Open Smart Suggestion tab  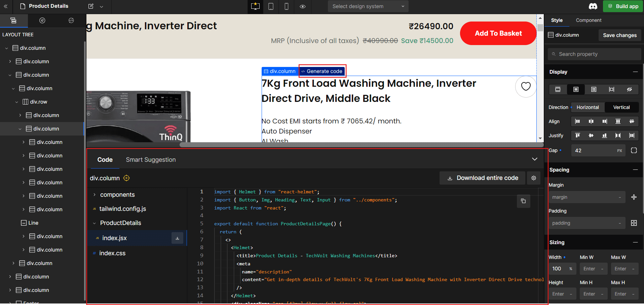(x=151, y=160)
